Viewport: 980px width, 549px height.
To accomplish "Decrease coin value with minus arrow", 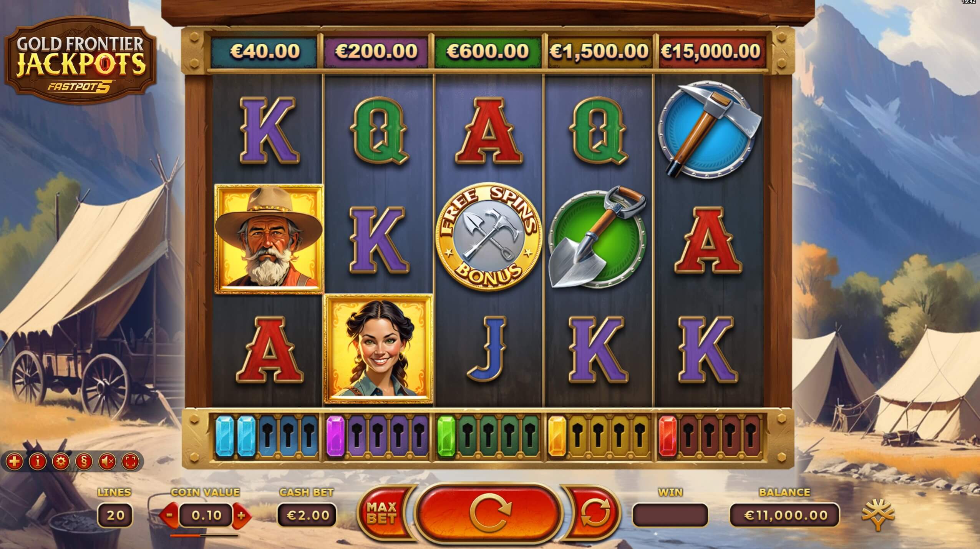I will pos(169,515).
